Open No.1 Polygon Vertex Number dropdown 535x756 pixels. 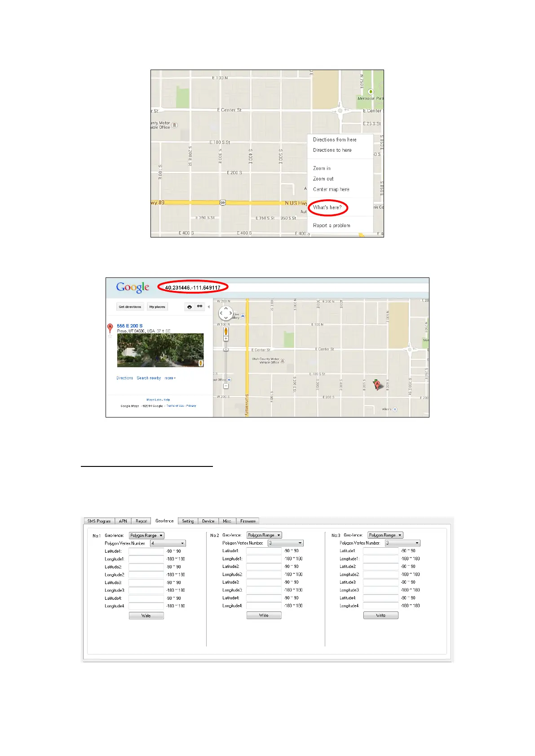point(168,543)
